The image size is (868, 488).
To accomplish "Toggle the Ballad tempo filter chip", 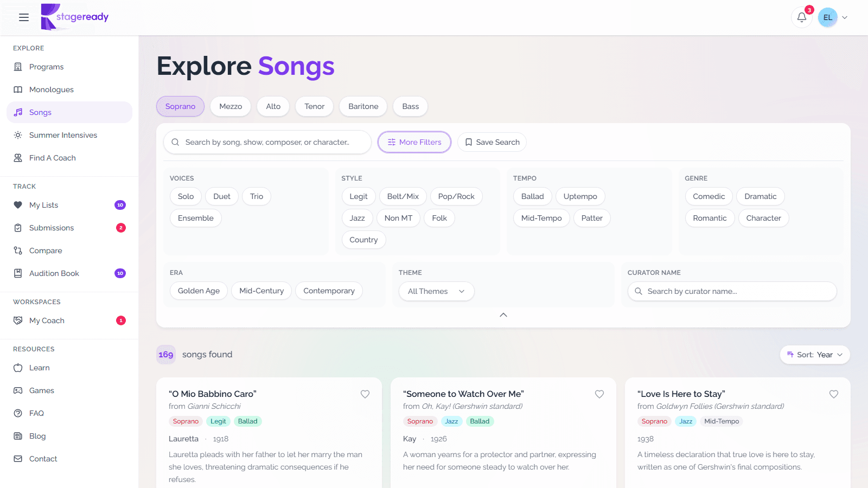I will click(532, 196).
